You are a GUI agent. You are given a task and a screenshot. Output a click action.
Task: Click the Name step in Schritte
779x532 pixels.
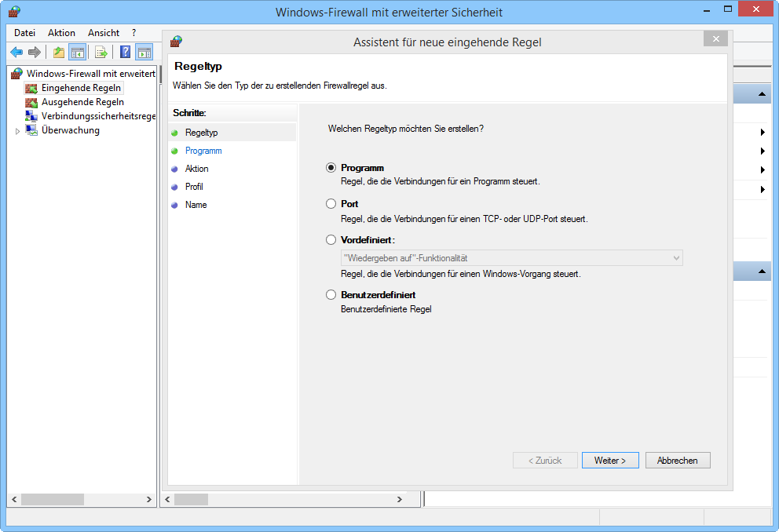point(196,205)
